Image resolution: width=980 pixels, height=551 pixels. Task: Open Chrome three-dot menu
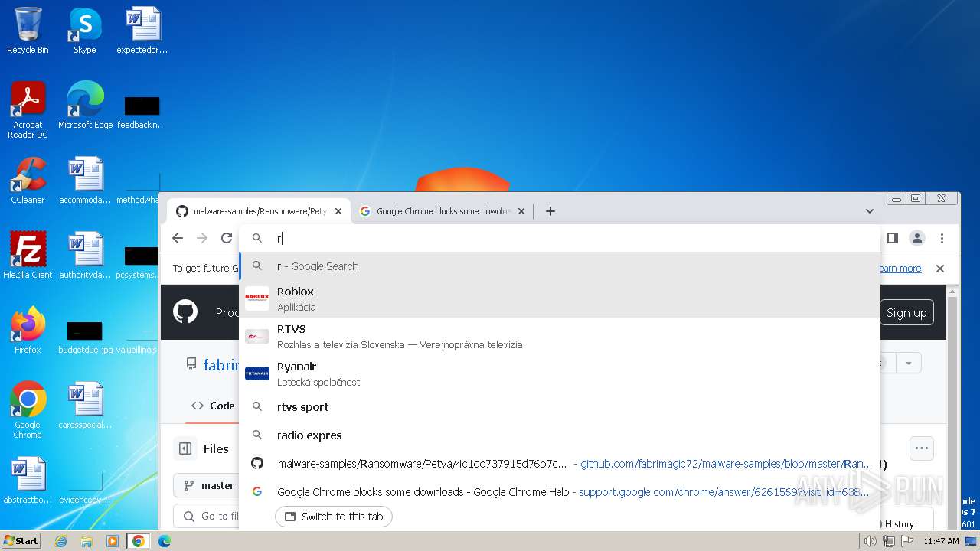click(x=942, y=238)
